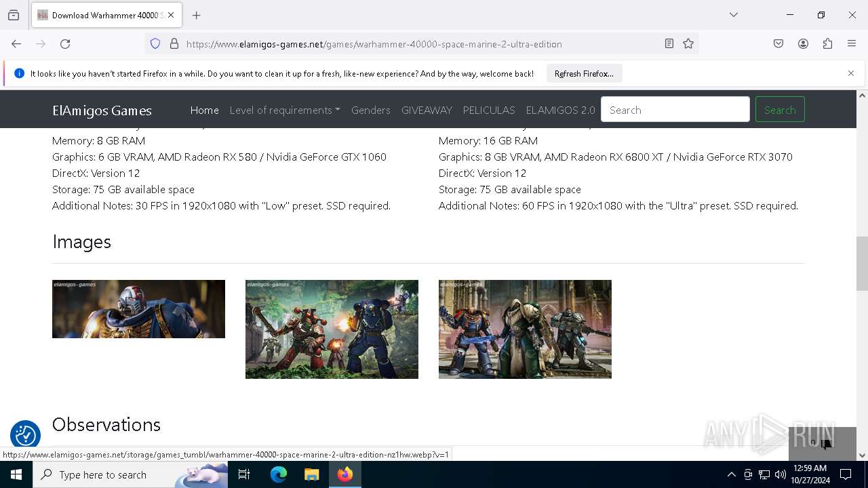
Task: Open Firefox application hamburger menu
Action: (x=852, y=44)
